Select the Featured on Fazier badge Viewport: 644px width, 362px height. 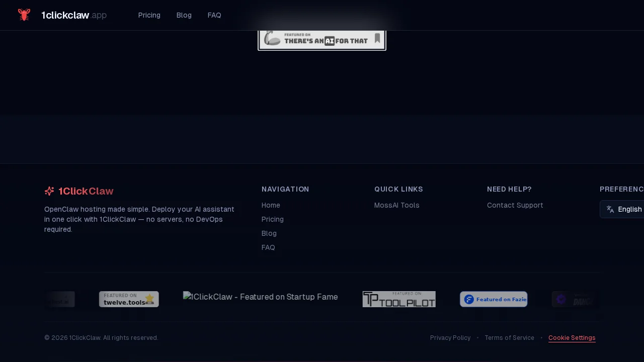tap(494, 299)
